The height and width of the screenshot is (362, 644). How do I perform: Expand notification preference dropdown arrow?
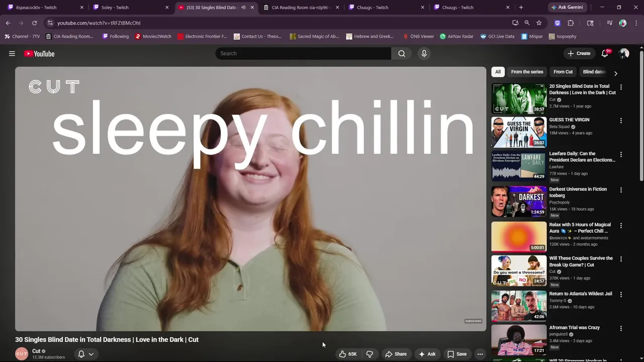[91, 354]
